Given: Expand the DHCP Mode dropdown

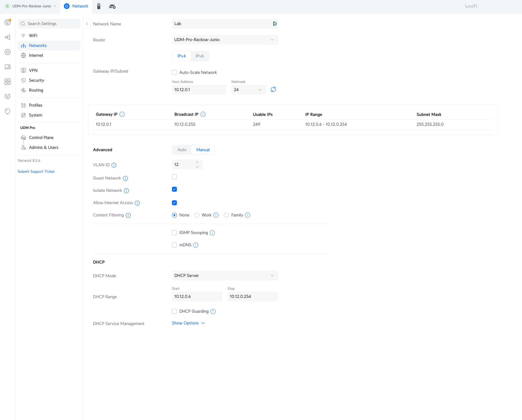Looking at the screenshot, I should click(x=225, y=276).
